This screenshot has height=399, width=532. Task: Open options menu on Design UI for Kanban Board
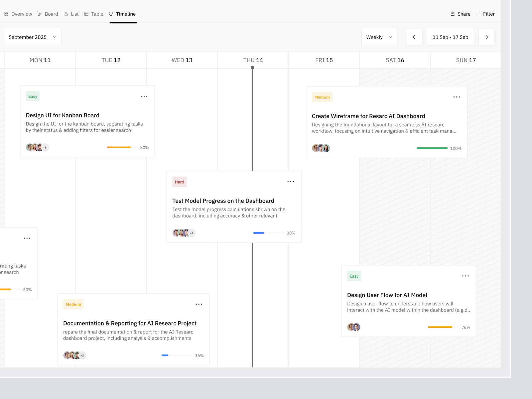[x=144, y=96]
